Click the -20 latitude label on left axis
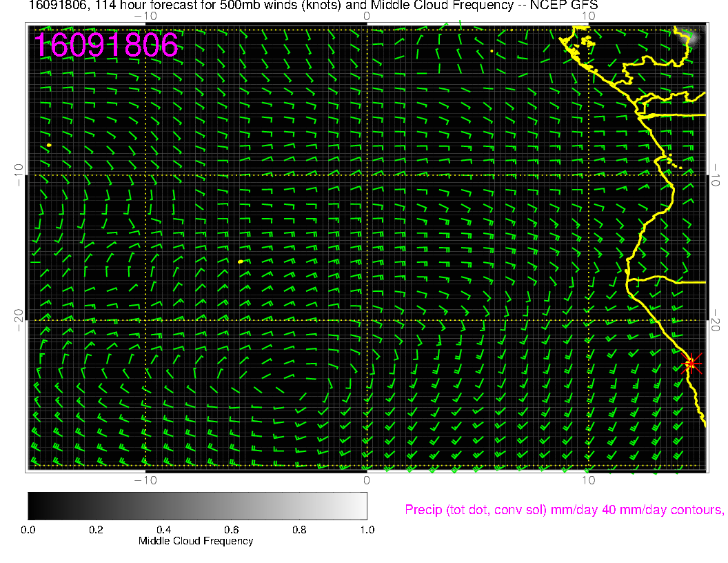Image resolution: width=728 pixels, height=563 pixels. (19, 321)
